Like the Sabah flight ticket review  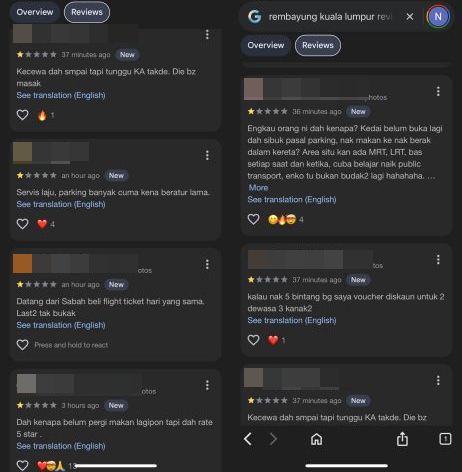[22, 345]
